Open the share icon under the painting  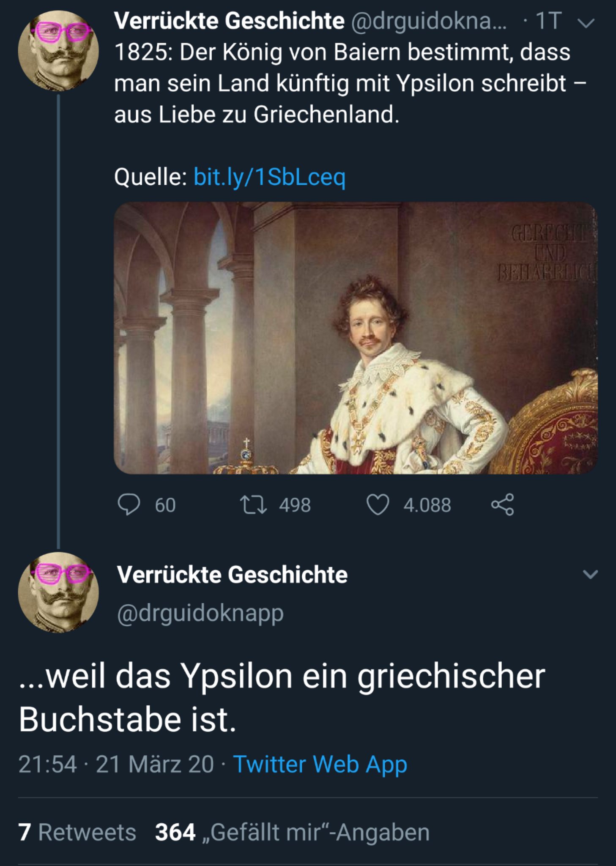point(502,504)
